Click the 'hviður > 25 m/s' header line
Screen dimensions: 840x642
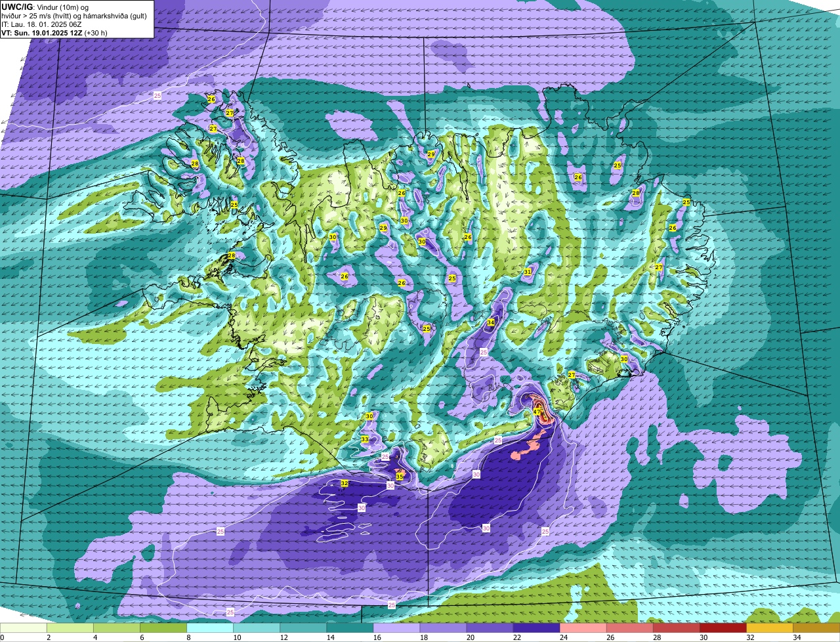pyautogui.click(x=73, y=15)
